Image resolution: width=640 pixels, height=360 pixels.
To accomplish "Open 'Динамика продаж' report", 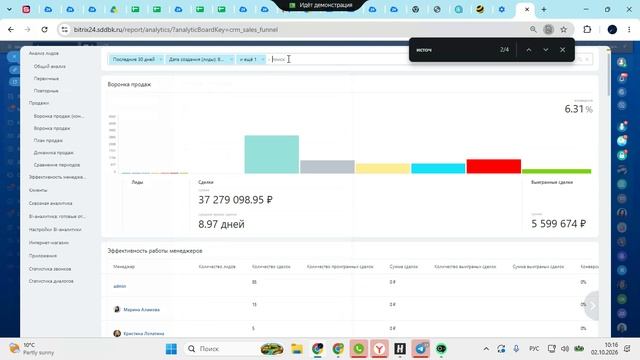I will (53, 153).
